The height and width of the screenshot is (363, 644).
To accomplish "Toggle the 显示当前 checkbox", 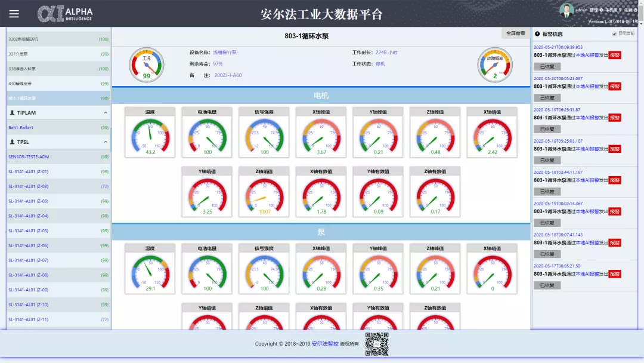I will click(614, 34).
